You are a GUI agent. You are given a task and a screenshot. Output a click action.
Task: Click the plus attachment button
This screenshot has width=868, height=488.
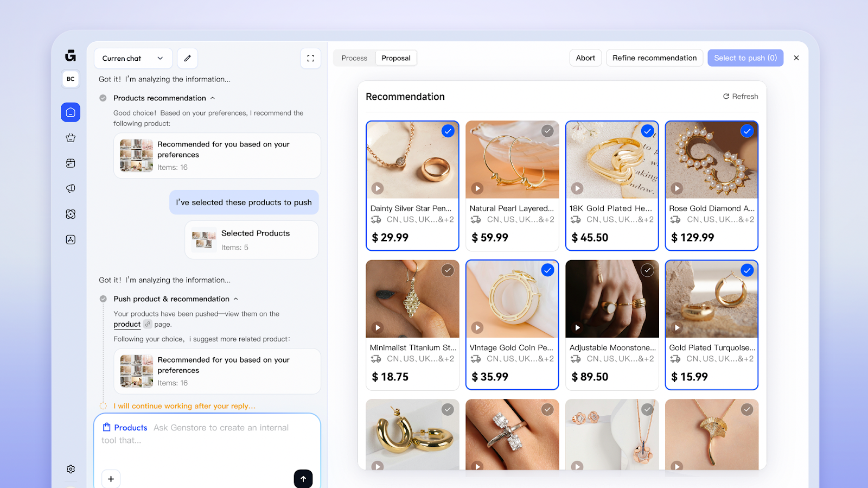point(111,479)
